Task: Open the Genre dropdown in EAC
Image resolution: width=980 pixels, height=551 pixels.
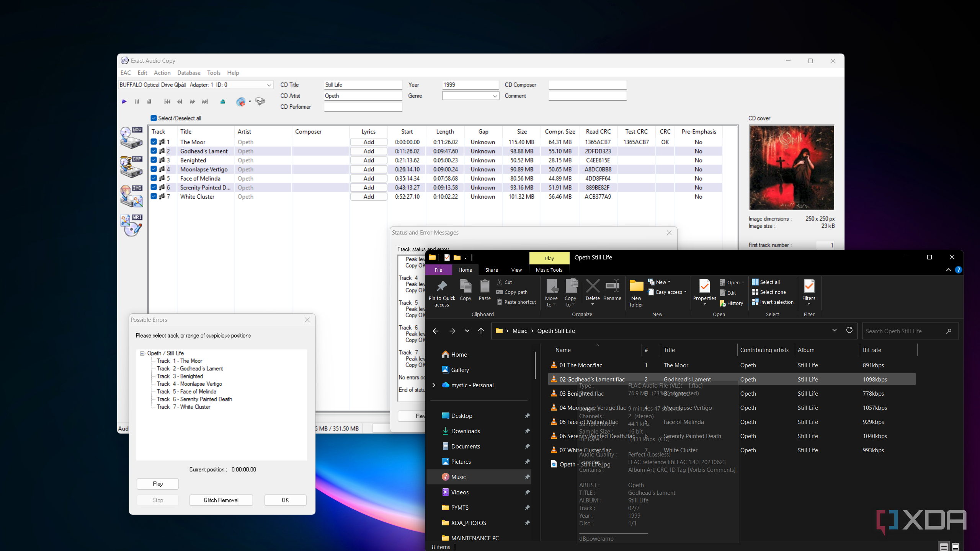Action: [x=495, y=96]
